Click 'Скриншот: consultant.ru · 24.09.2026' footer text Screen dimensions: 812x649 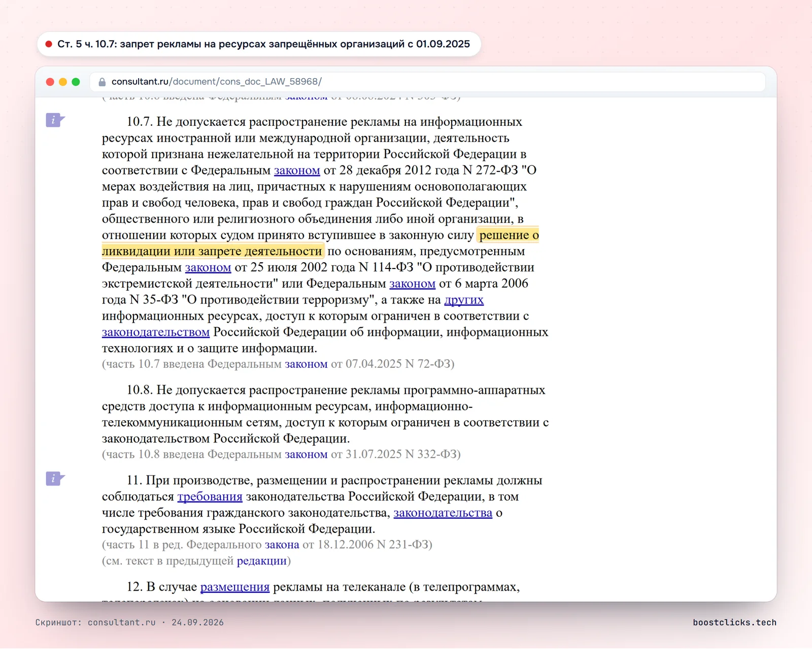tap(129, 623)
